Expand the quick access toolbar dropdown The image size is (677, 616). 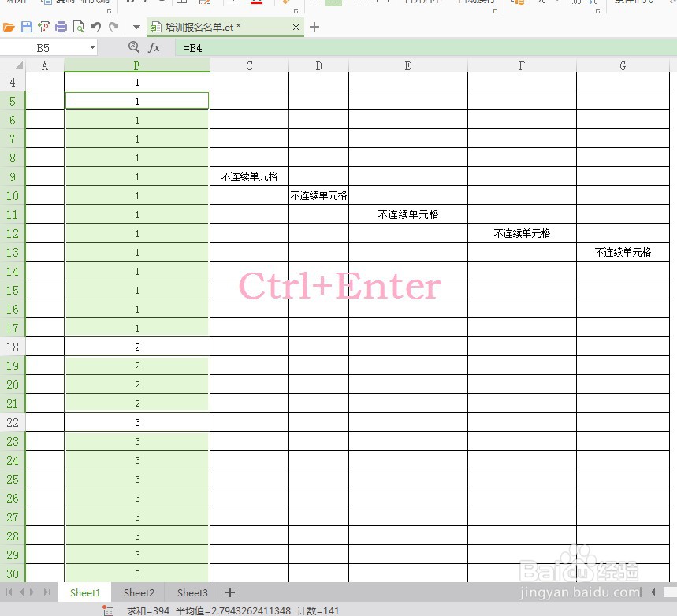pyautogui.click(x=136, y=28)
